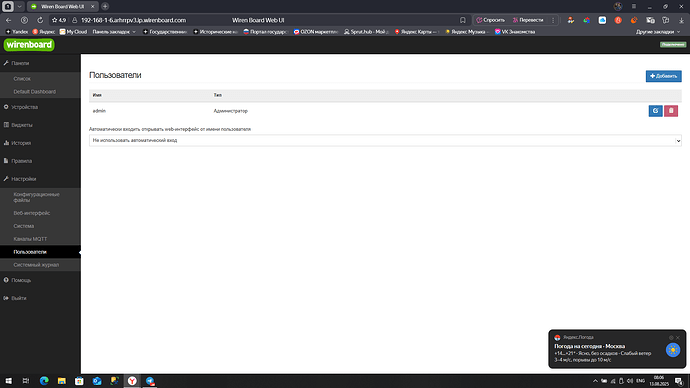Open Microsoft Edge from taskbar
This screenshot has width=690, height=388.
pyautogui.click(x=44, y=381)
